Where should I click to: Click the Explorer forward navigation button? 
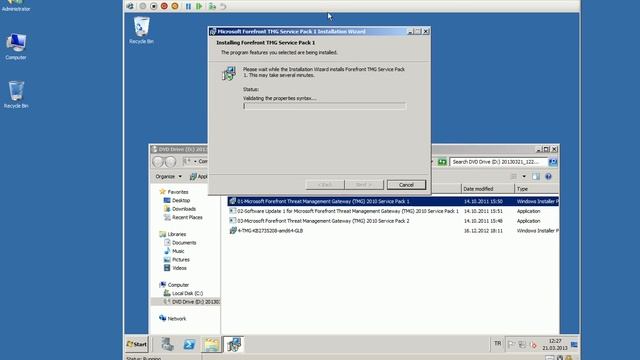click(x=170, y=162)
